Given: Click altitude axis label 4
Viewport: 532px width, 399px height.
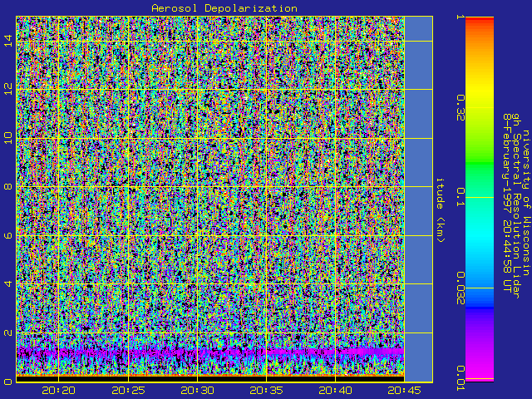Looking at the screenshot, I should pos(8,283).
